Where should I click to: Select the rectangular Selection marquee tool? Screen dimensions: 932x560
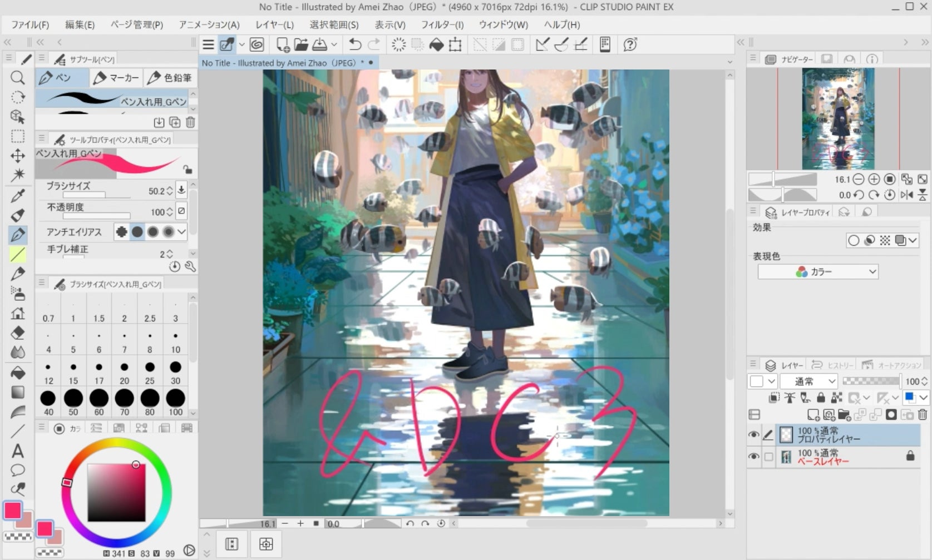click(x=18, y=136)
